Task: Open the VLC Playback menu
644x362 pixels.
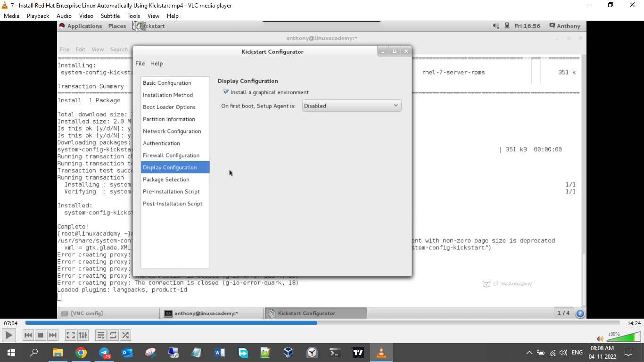Action: click(x=38, y=16)
